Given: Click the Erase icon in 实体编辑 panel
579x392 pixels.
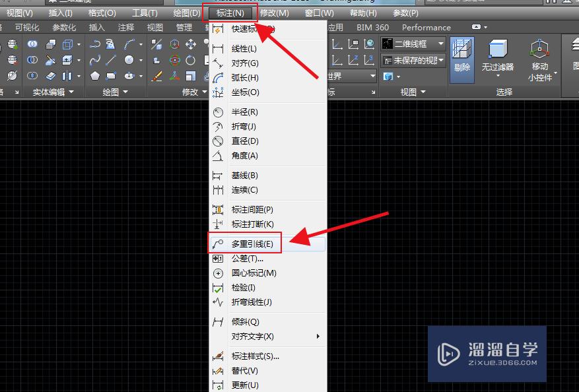Looking at the screenshot, I should coord(51,77).
